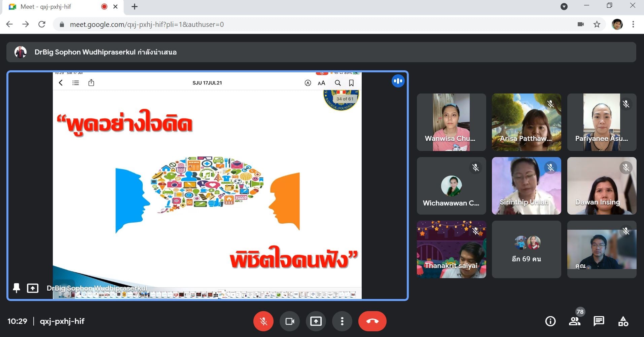Bookmark this page with the star icon
The width and height of the screenshot is (644, 337).
click(x=597, y=24)
